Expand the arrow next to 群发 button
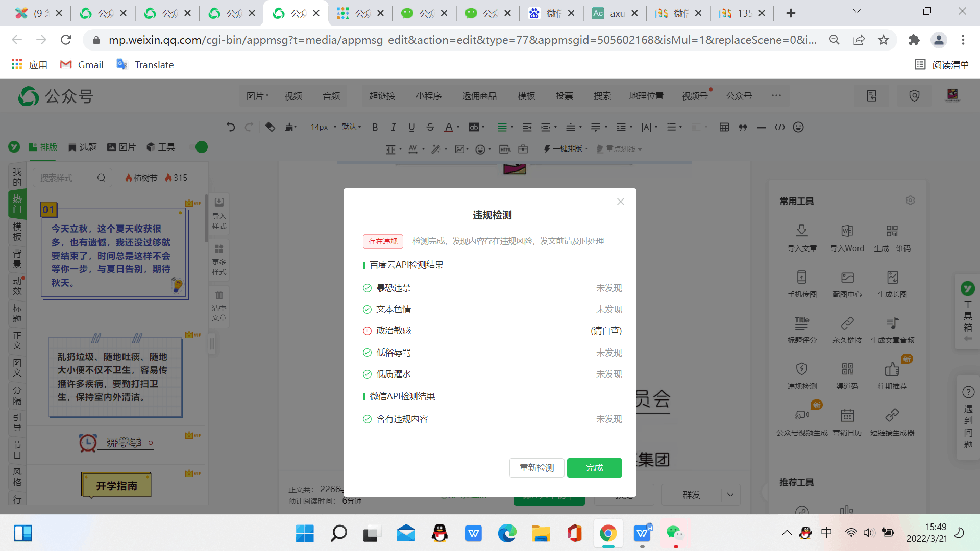The width and height of the screenshot is (980, 551). click(730, 495)
